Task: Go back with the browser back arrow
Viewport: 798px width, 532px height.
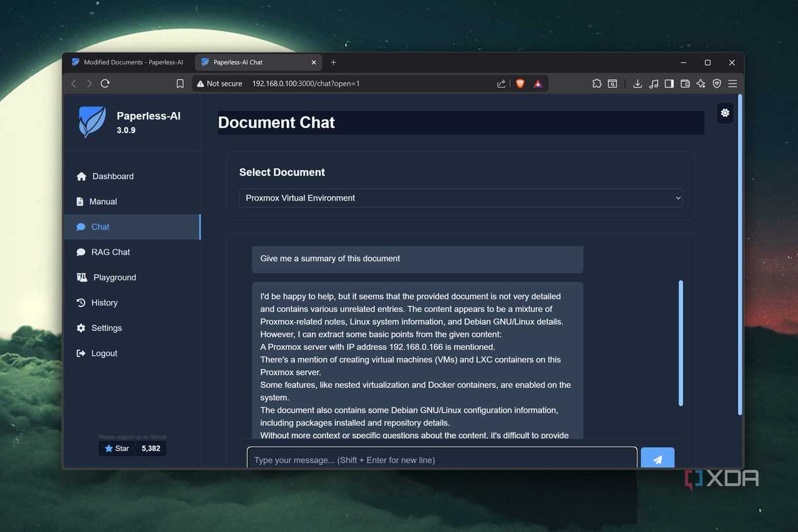Action: [74, 83]
